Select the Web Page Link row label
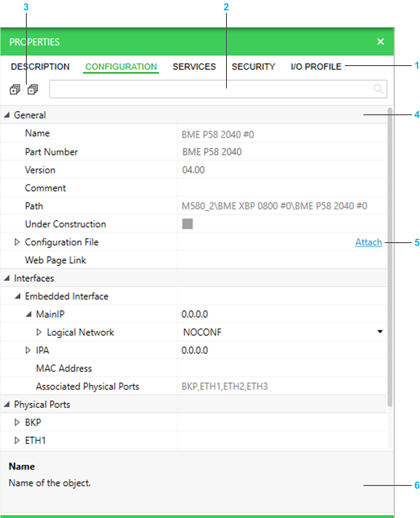 coord(55,260)
